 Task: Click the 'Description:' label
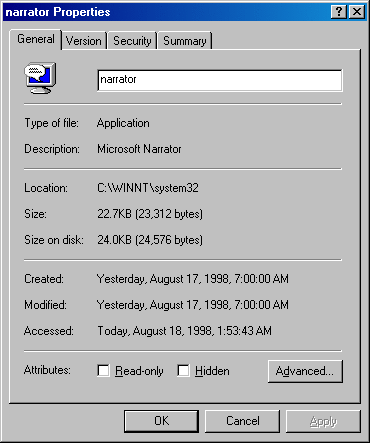click(52, 149)
